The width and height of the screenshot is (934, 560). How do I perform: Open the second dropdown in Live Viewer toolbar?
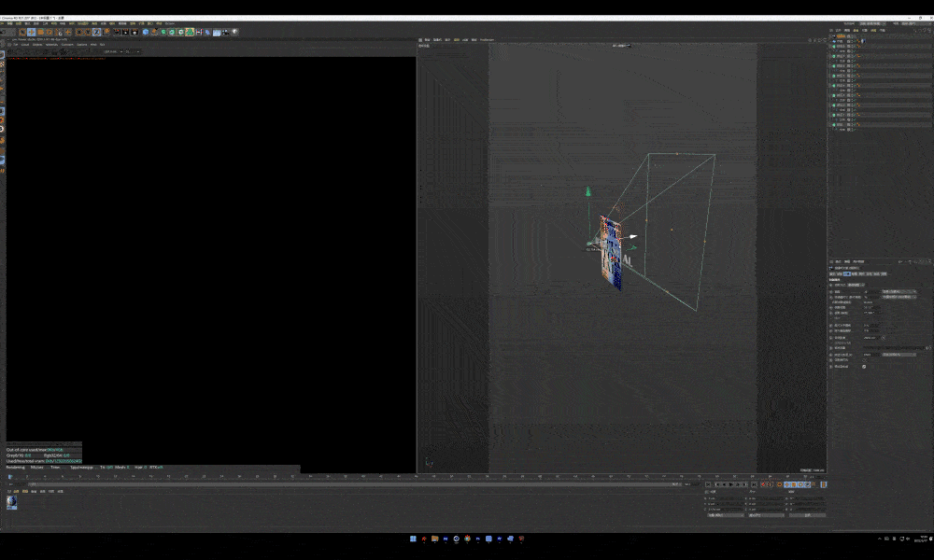point(133,51)
